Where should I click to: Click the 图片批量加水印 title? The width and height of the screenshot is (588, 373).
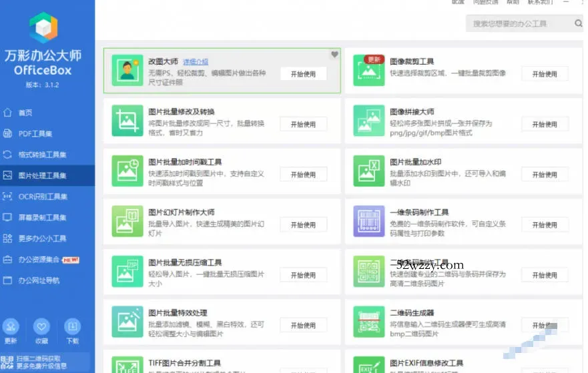(x=416, y=161)
